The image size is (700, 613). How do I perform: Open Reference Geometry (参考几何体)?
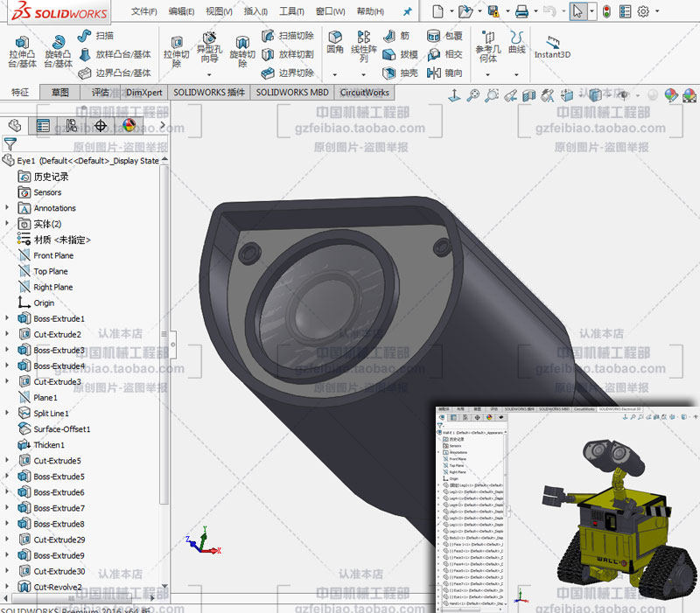[x=488, y=46]
